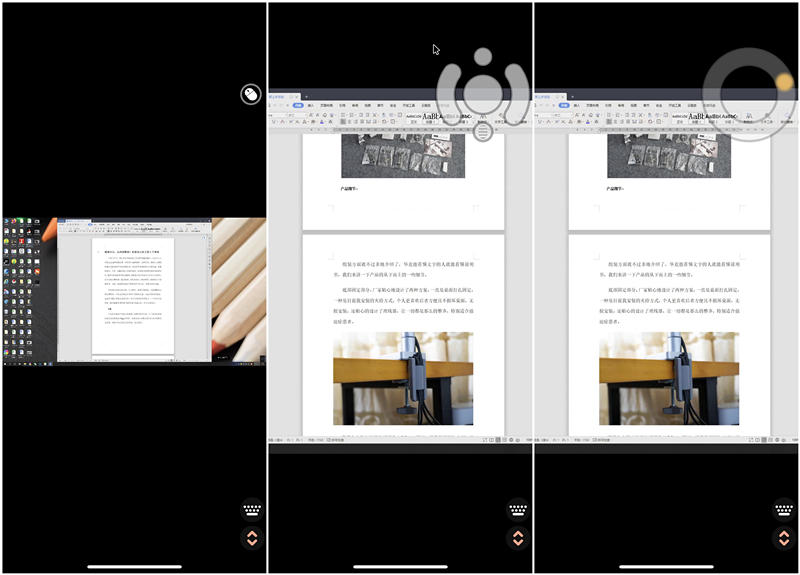Click the desk clamp photo in middle panel
Viewport: 800px width, 575px height.
coord(403,378)
